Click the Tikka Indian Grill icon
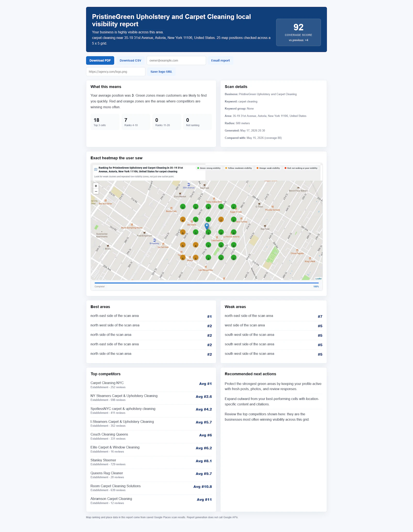The height and width of the screenshot is (532, 413). point(214,199)
